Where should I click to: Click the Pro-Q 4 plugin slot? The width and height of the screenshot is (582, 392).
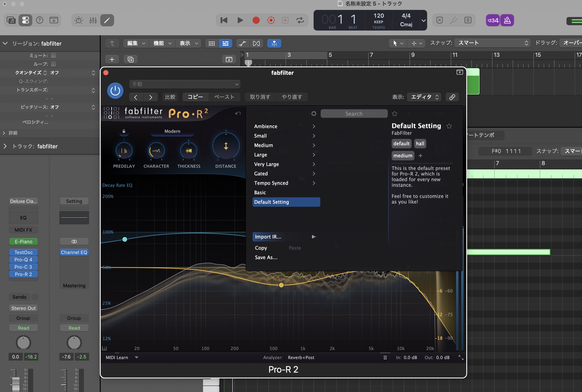tap(24, 259)
